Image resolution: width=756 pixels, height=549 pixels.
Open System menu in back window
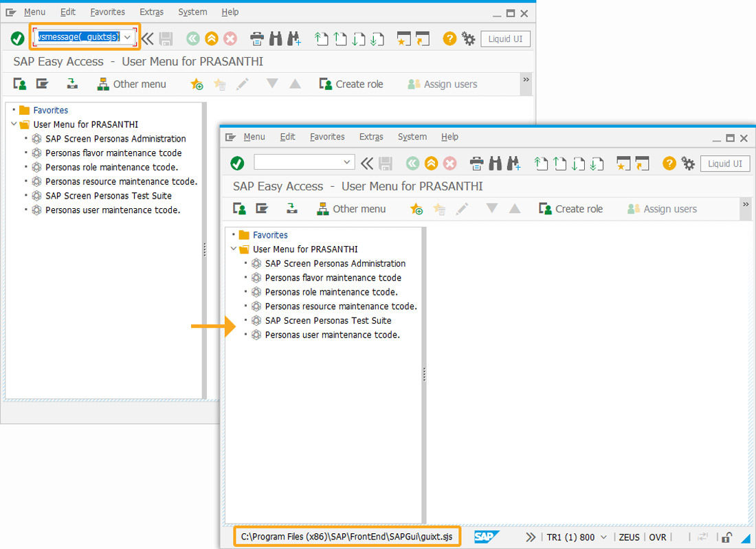[192, 12]
